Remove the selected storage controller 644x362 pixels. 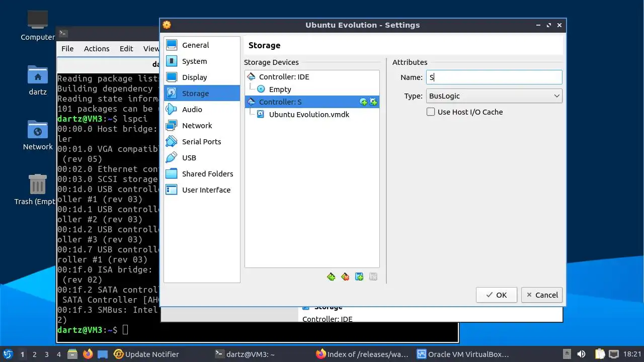point(345,277)
